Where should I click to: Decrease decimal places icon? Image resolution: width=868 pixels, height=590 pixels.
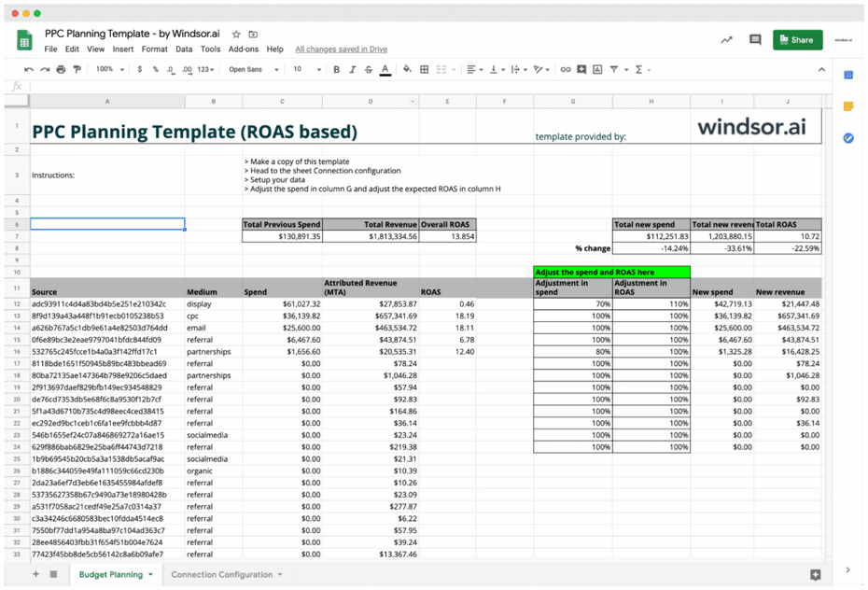[x=171, y=69]
